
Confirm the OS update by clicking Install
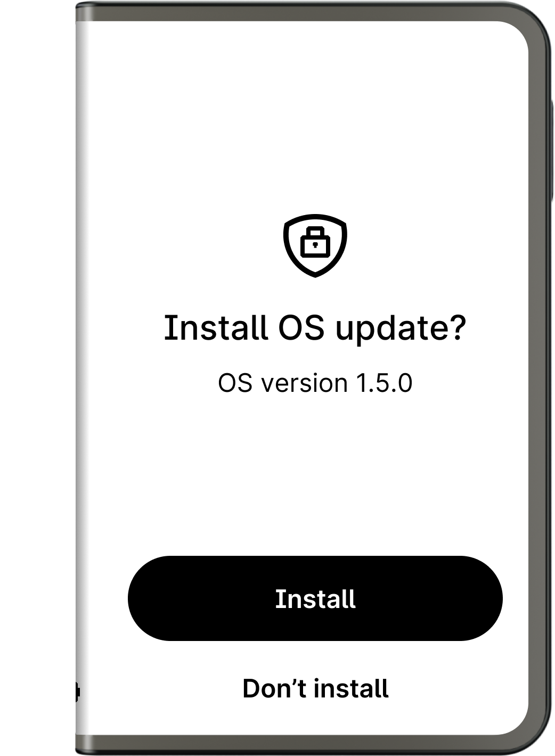click(315, 598)
